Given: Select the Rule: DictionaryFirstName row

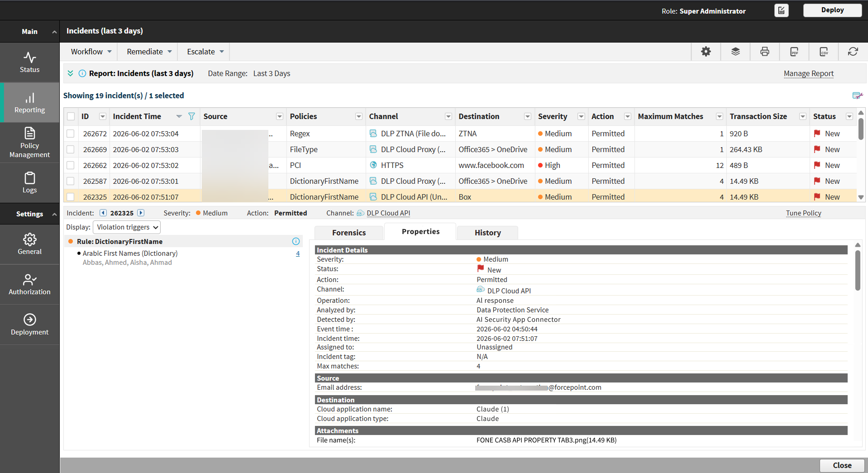Looking at the screenshot, I should 183,241.
